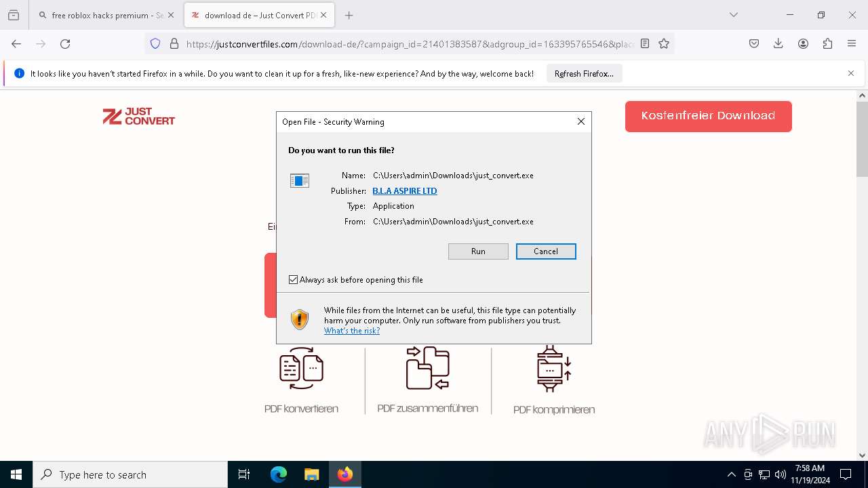Click the PDF konvertieren icon

click(x=301, y=368)
